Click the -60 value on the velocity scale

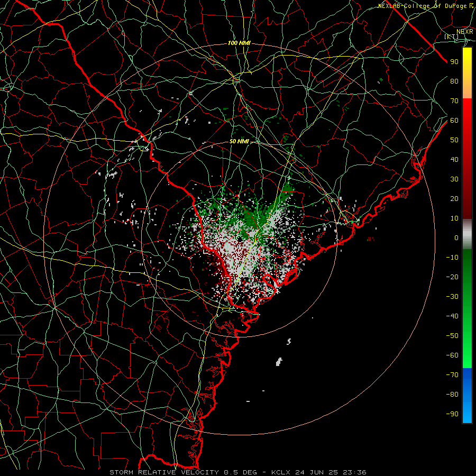[452, 355]
